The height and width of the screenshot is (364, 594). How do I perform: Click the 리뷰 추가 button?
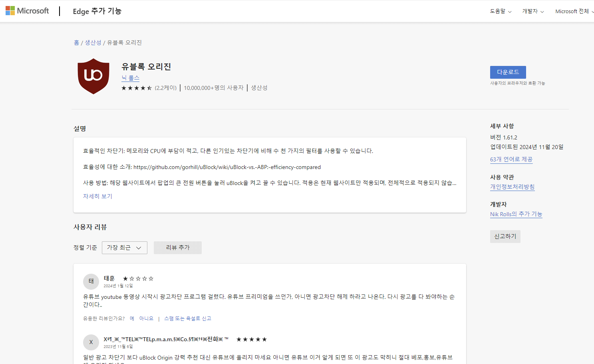coord(177,248)
